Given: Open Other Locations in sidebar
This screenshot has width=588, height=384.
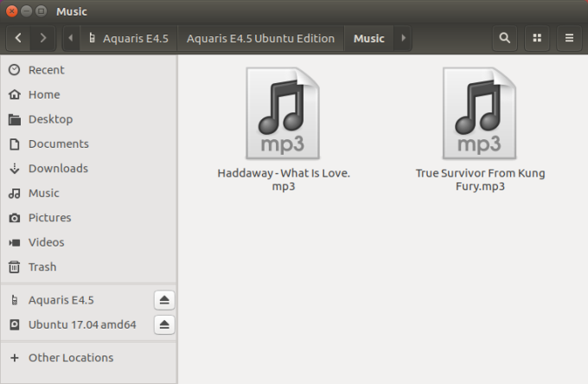Looking at the screenshot, I should click(88, 358).
